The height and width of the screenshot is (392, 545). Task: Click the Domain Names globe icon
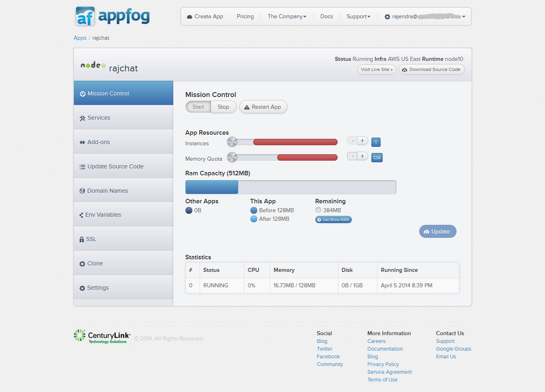[82, 191]
